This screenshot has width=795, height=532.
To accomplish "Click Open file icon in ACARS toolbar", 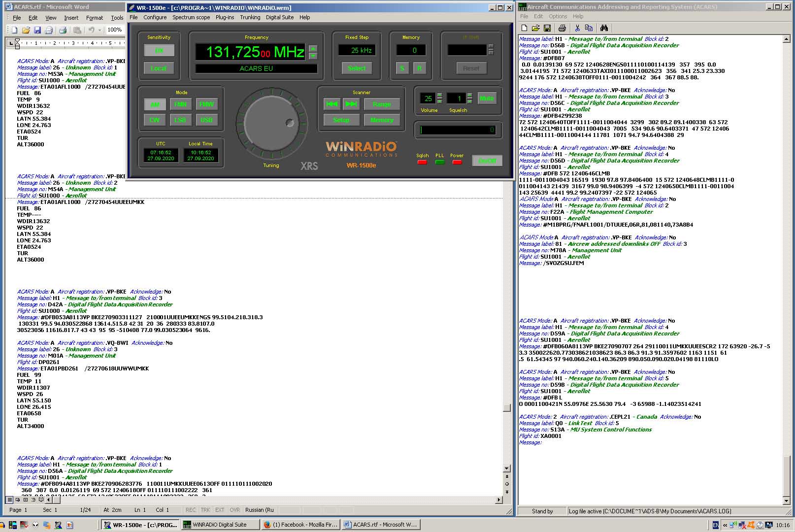I will click(x=535, y=28).
